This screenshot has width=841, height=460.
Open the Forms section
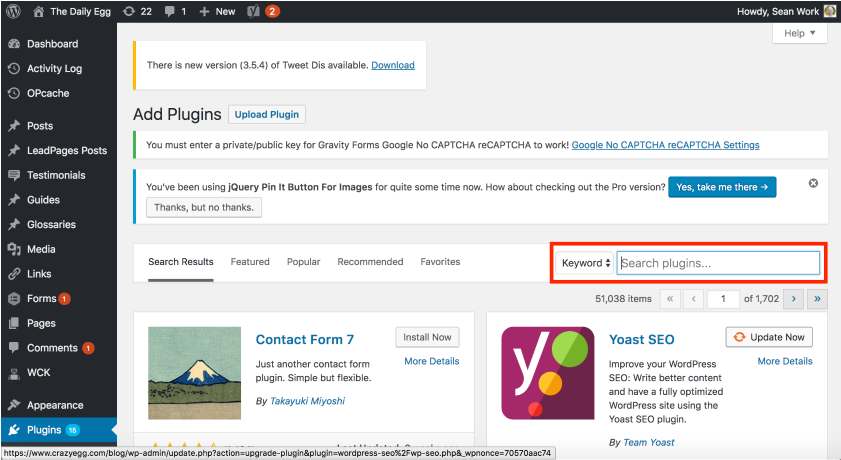[42, 299]
